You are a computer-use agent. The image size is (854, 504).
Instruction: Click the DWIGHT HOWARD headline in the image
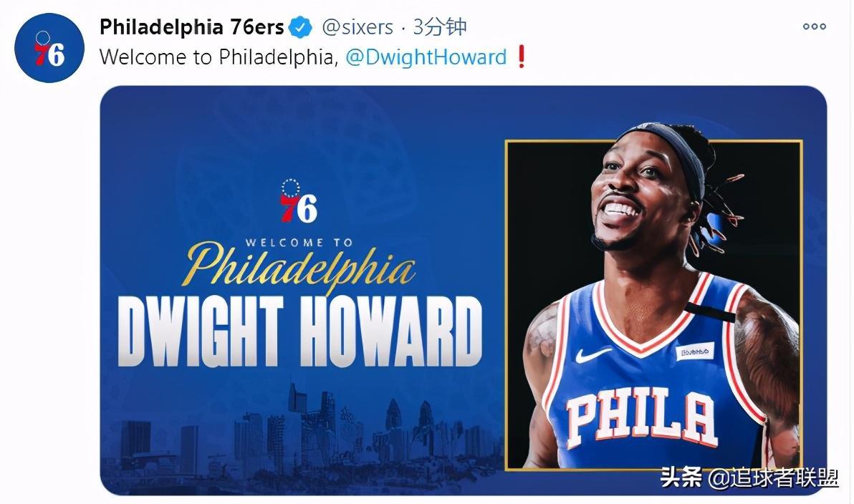tap(299, 331)
